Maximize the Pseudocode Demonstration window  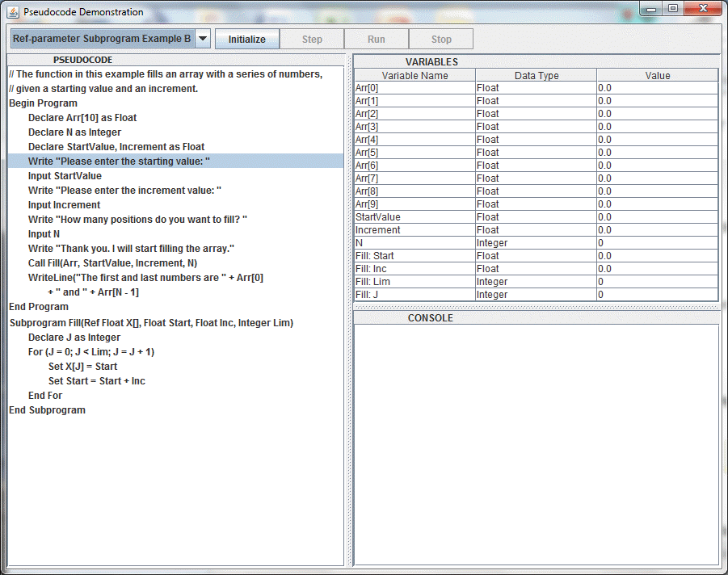click(672, 9)
